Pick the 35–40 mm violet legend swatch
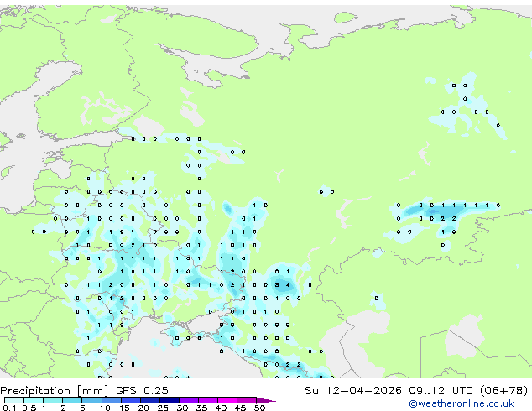 [x=208, y=400]
